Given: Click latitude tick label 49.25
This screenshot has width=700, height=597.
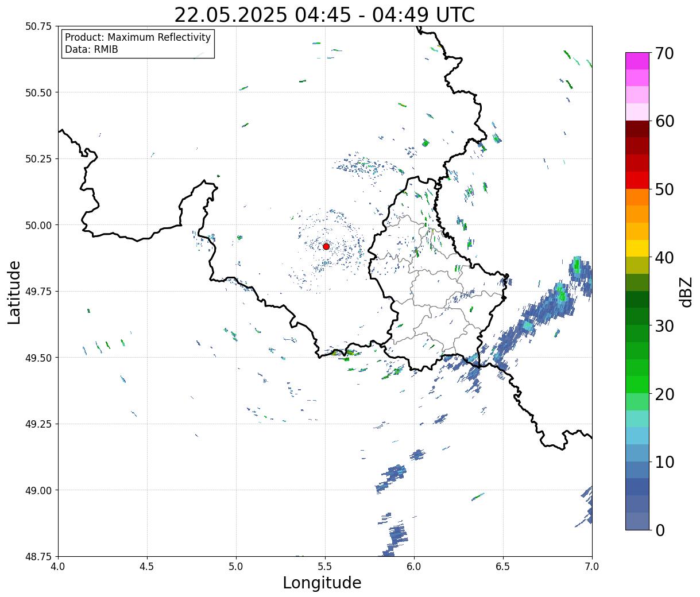Looking at the screenshot, I should pos(38,424).
